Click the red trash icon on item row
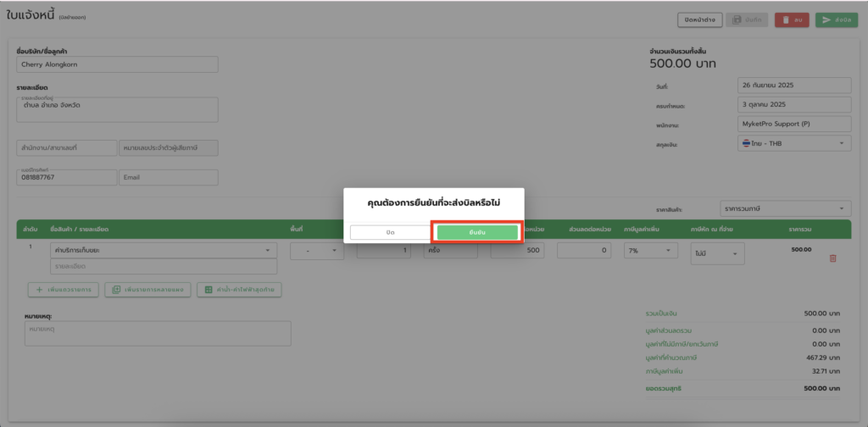 click(x=832, y=258)
